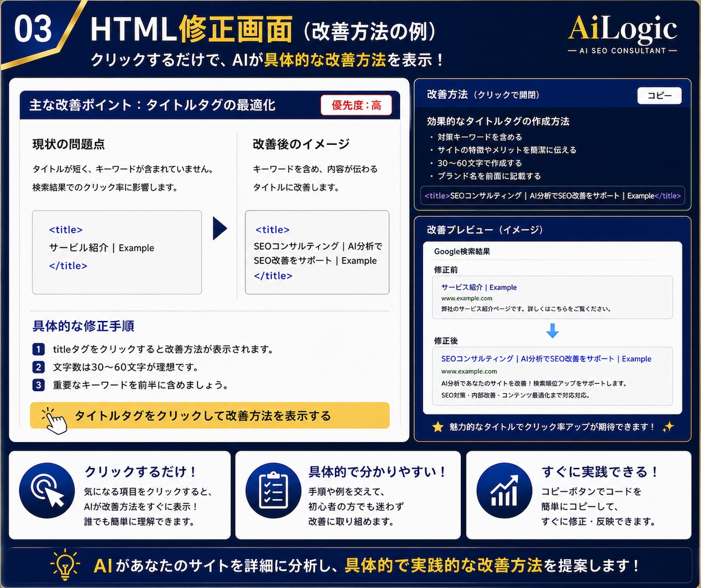Click text titleタグをクリックすると改善方法が表示されます。
Image resolution: width=701 pixels, height=588 pixels.
[x=163, y=349]
